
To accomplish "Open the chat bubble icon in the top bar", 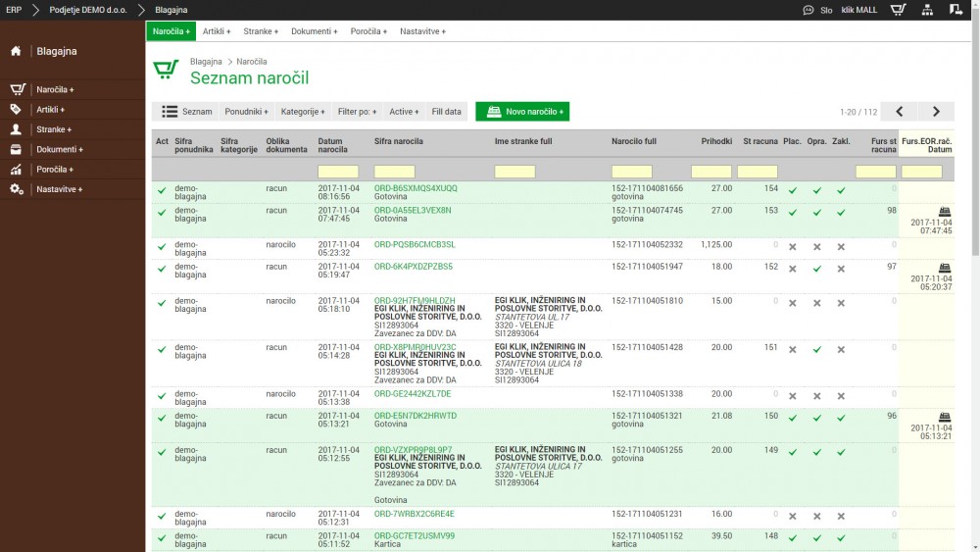I will click(x=808, y=10).
